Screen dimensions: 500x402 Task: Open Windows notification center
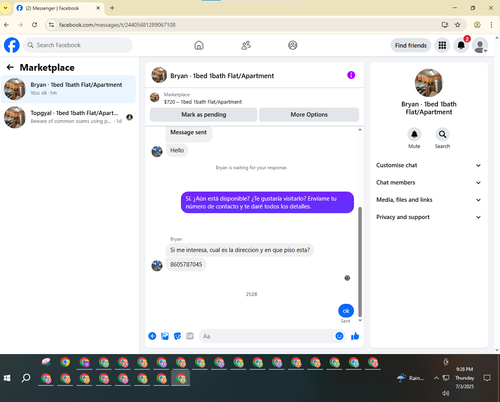(x=487, y=378)
